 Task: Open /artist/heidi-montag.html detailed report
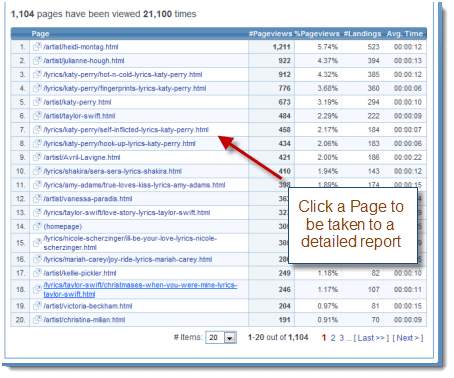[81, 47]
